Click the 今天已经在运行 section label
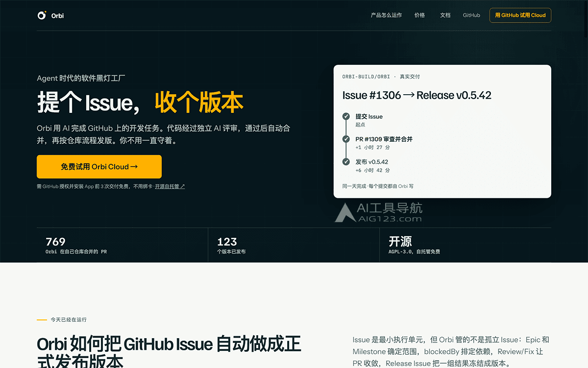 69,319
